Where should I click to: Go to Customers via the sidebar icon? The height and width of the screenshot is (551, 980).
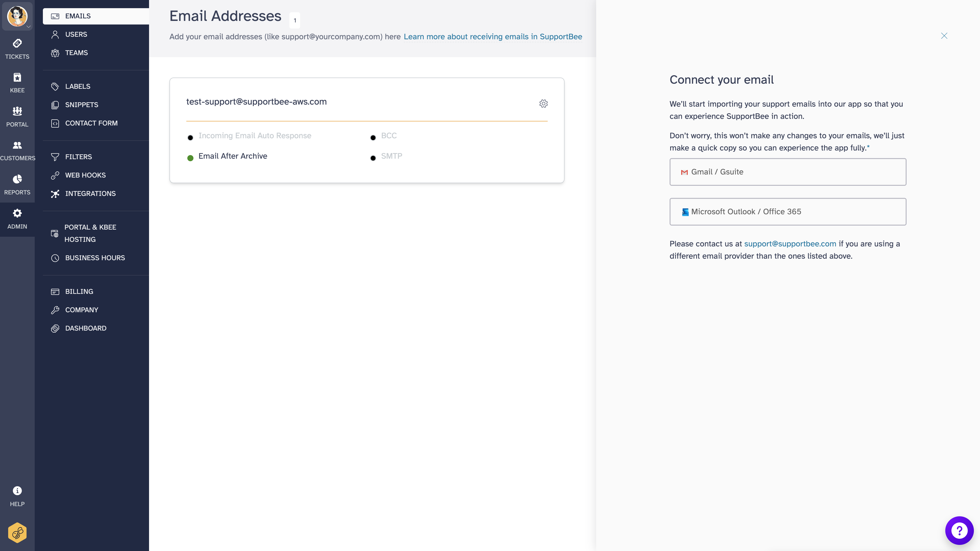pos(17,149)
